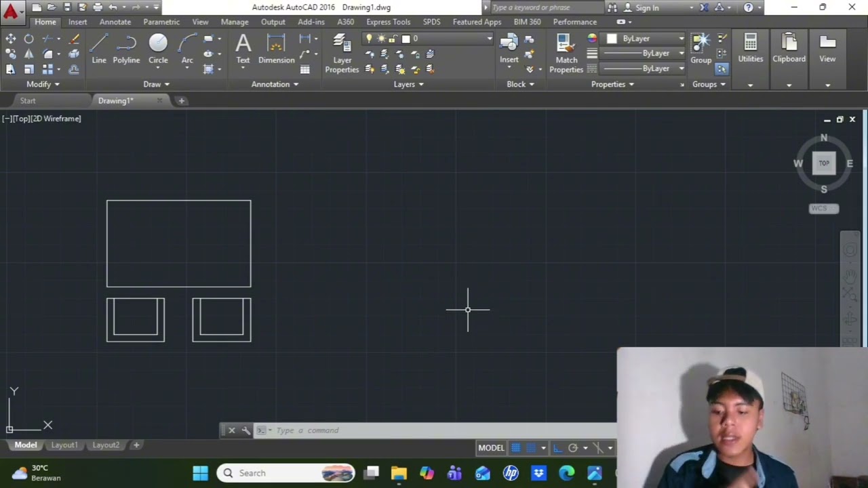The image size is (868, 488).
Task: Expand the Modify panel
Action: [43, 84]
